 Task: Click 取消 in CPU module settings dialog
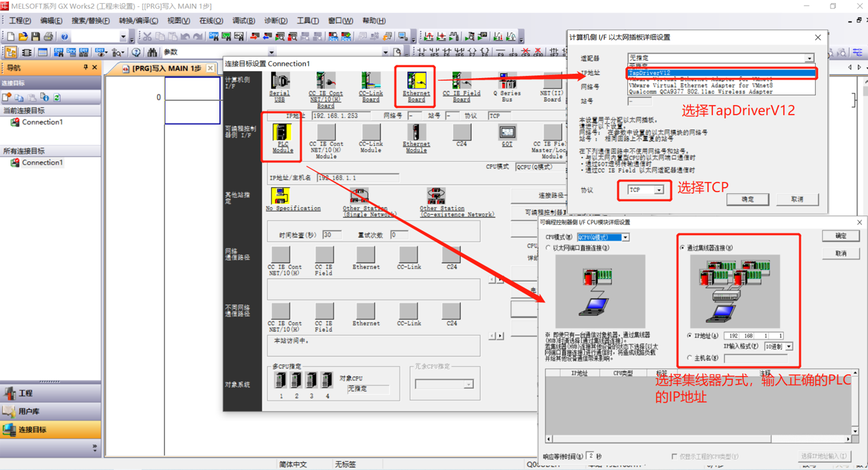841,253
